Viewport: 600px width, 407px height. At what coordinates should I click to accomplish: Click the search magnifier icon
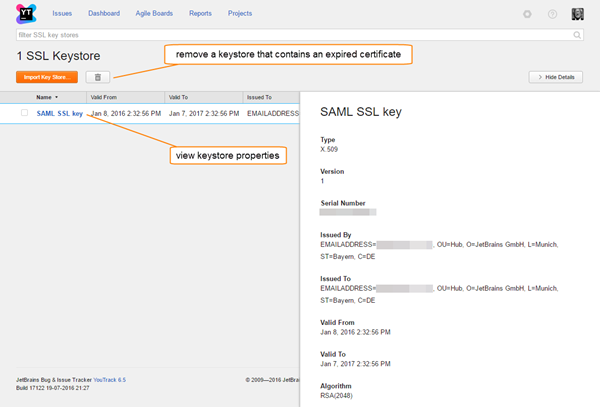pyautogui.click(x=577, y=35)
